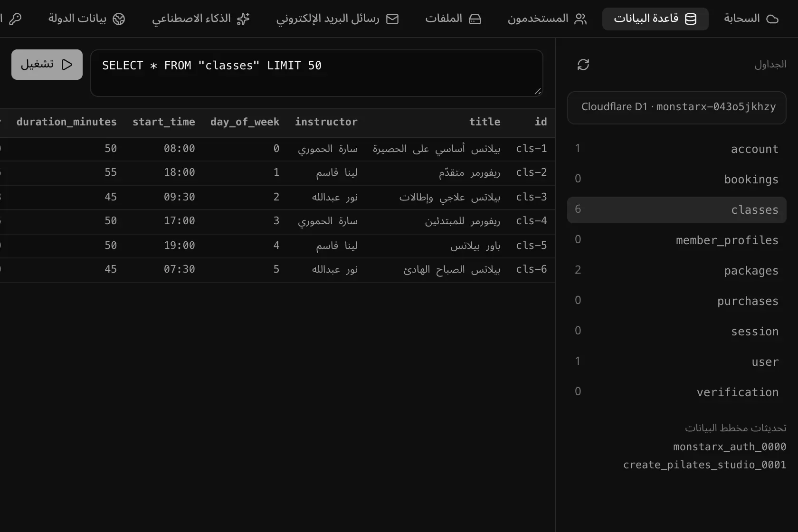Click the title ريفورمر متقدّم

coord(469,173)
